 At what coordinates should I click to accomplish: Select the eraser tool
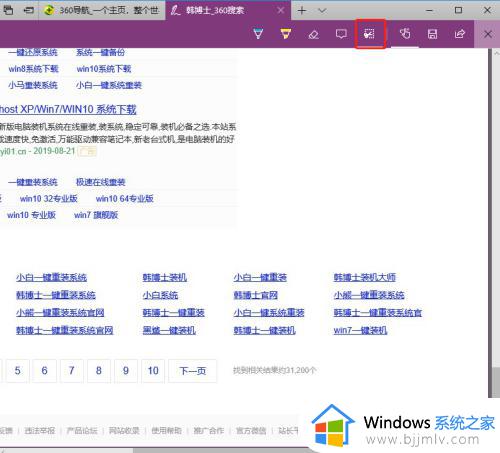click(x=313, y=34)
